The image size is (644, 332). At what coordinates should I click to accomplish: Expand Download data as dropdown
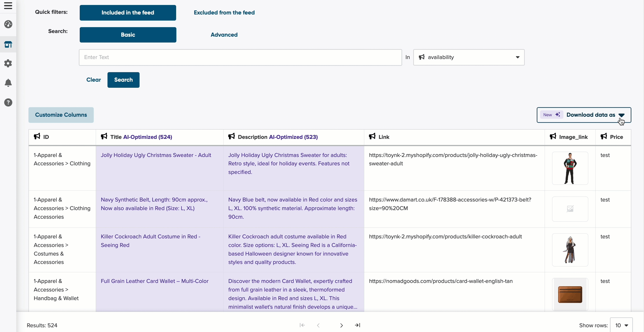(584, 115)
